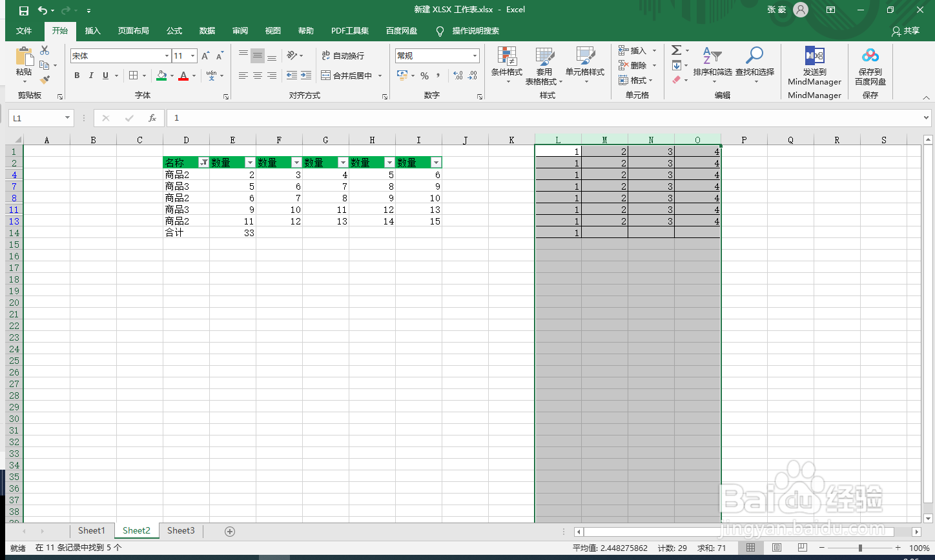Click the red font color A swatch

[183, 75]
